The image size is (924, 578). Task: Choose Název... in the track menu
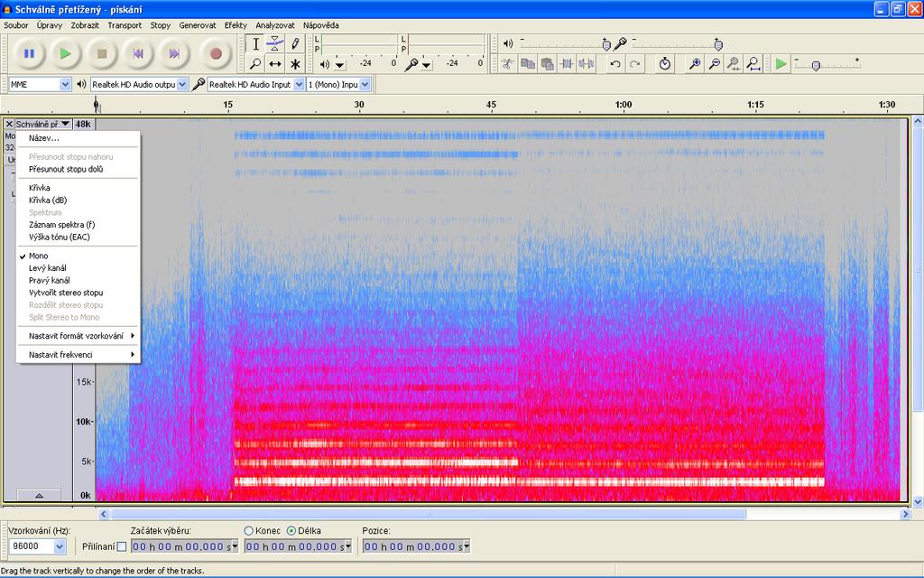tap(79, 138)
